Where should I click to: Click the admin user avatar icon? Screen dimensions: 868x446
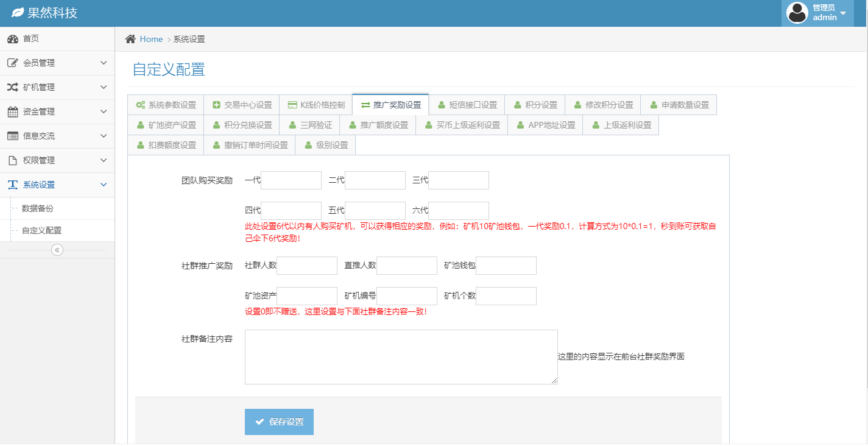click(797, 13)
